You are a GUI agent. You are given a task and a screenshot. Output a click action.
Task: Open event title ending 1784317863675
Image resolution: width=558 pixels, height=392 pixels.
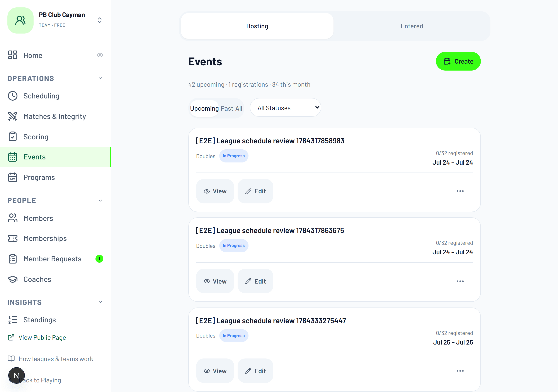coord(270,230)
